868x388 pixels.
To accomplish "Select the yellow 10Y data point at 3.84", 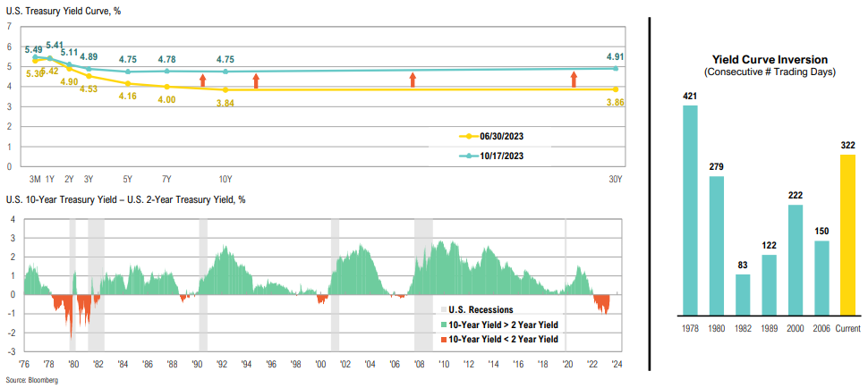I will pos(226,89).
